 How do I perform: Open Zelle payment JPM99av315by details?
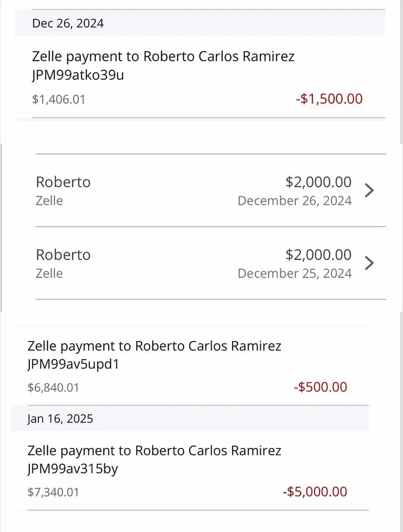154,460
